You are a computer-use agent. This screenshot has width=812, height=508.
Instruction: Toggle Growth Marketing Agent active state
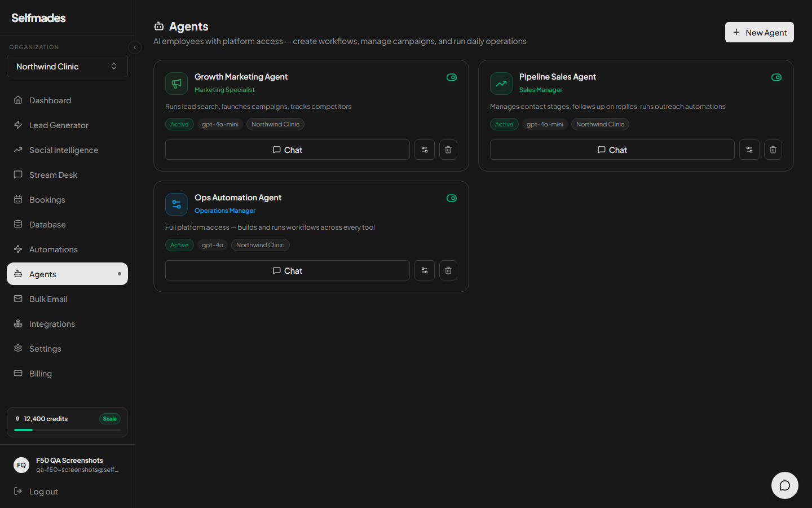[452, 77]
